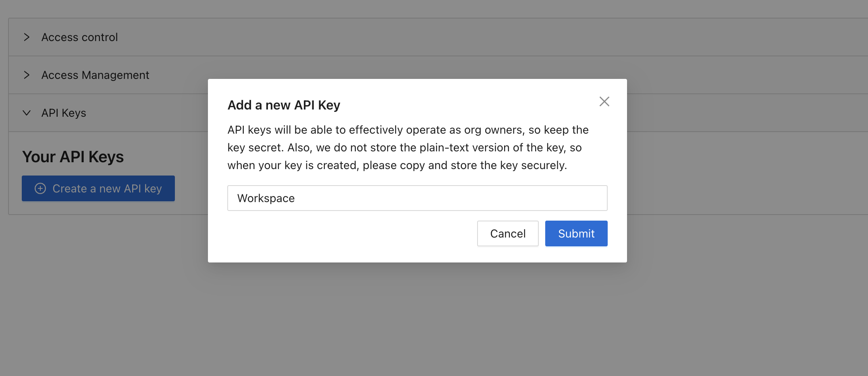868x376 pixels.
Task: Click the dimmed backdrop beneath the dialog
Action: pyautogui.click(x=417, y=318)
